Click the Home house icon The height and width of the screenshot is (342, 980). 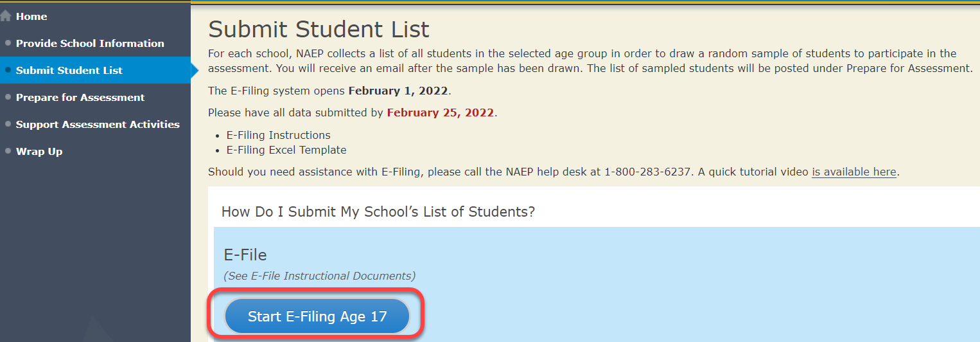coord(6,16)
